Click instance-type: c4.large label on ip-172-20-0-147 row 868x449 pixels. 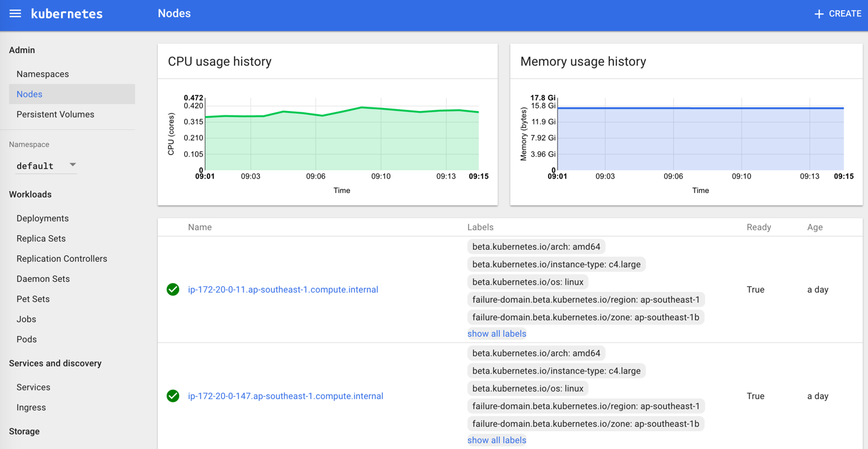(x=556, y=371)
